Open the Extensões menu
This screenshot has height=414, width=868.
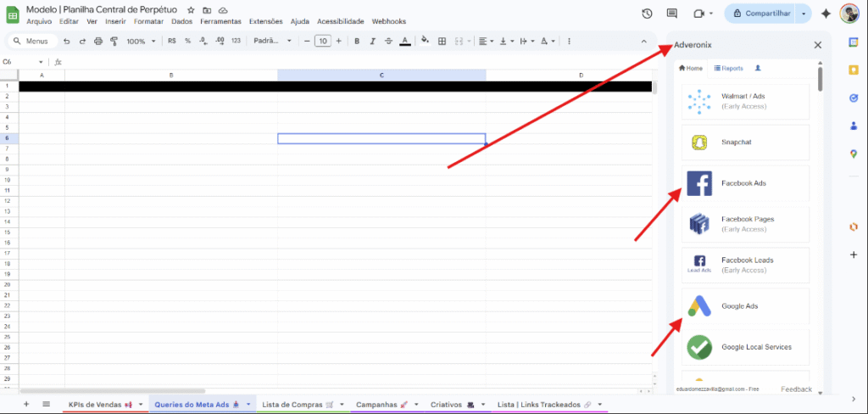[265, 21]
